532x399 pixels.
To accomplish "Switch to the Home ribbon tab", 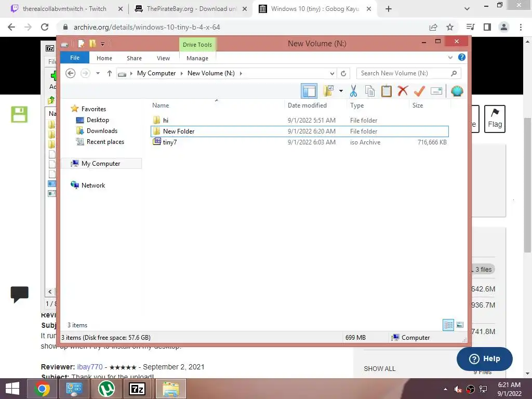I will click(x=104, y=58).
